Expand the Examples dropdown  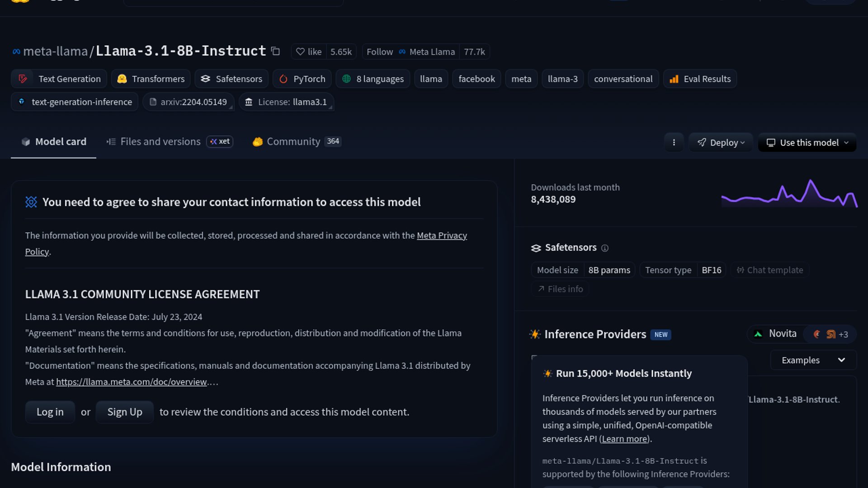pos(813,360)
